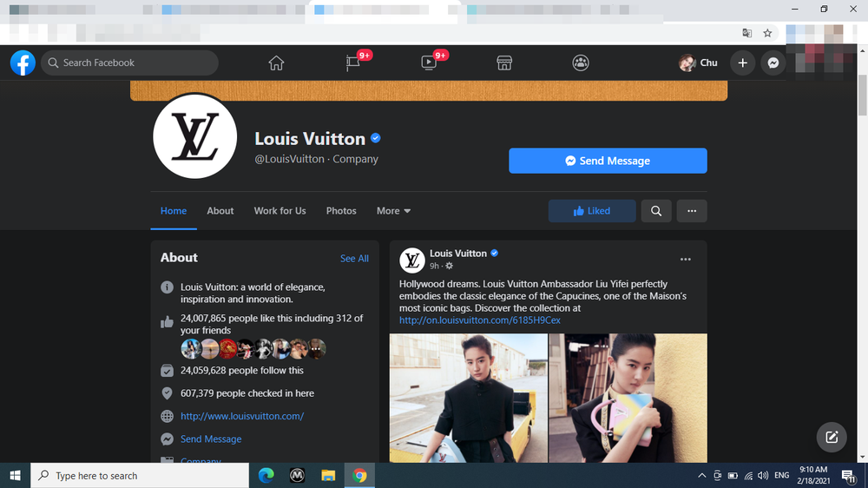Open on.louisvuitton.com link in post
This screenshot has height=488, width=868.
(480, 320)
